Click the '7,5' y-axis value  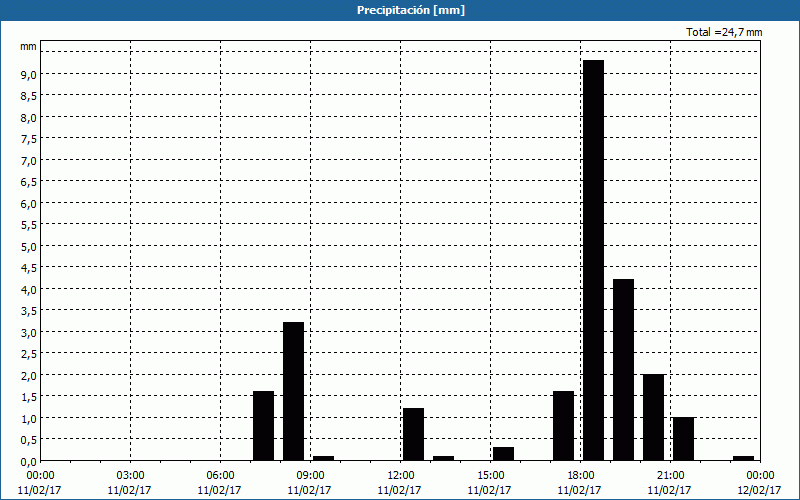pos(28,139)
